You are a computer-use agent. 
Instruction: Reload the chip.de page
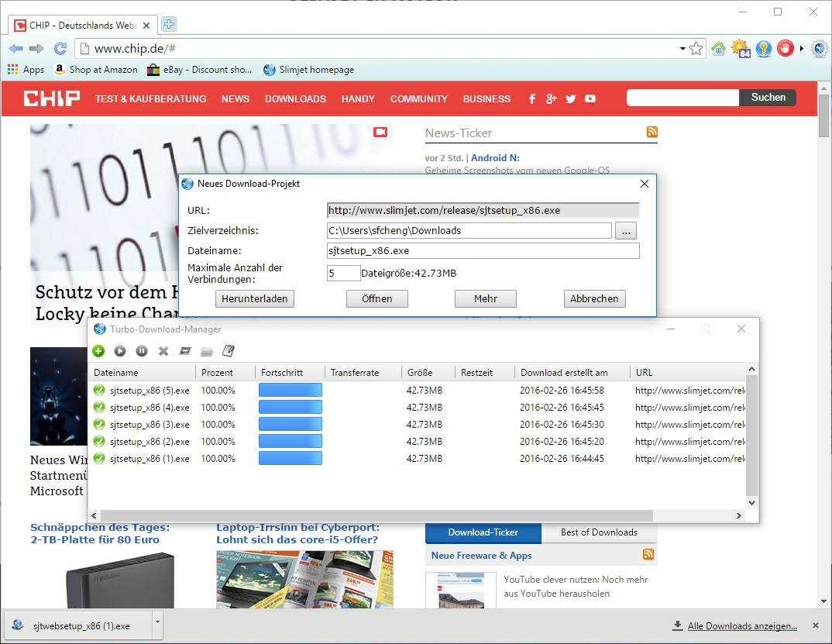coord(60,49)
